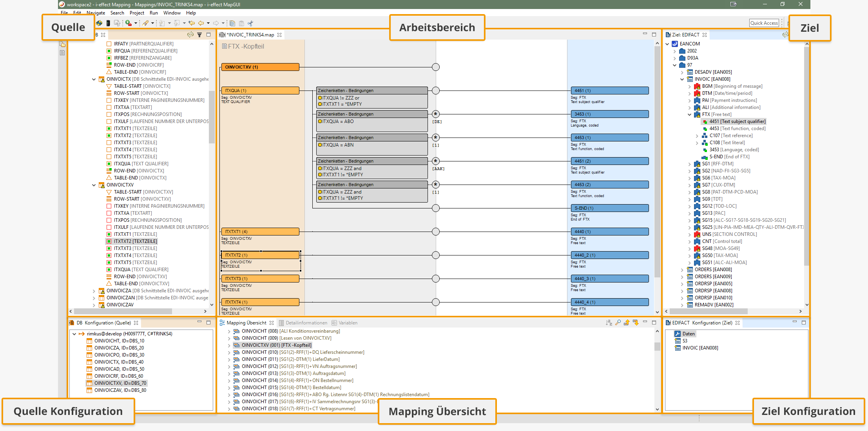Click the sort A-Z icon in Mapping Übersicht

(609, 323)
